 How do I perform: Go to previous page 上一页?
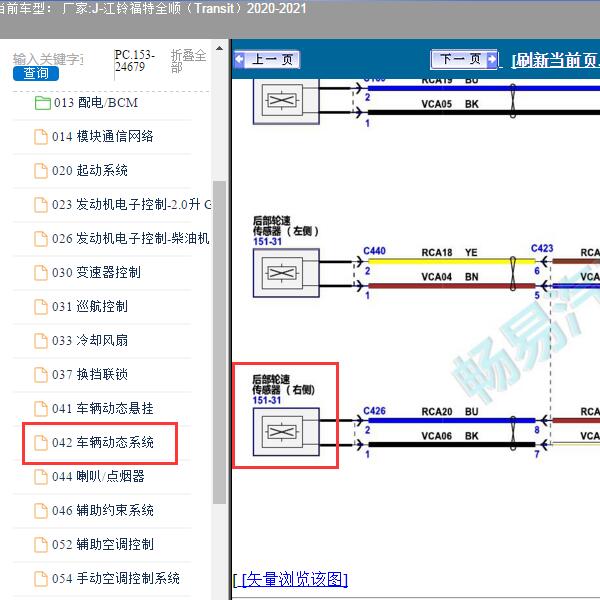click(267, 60)
